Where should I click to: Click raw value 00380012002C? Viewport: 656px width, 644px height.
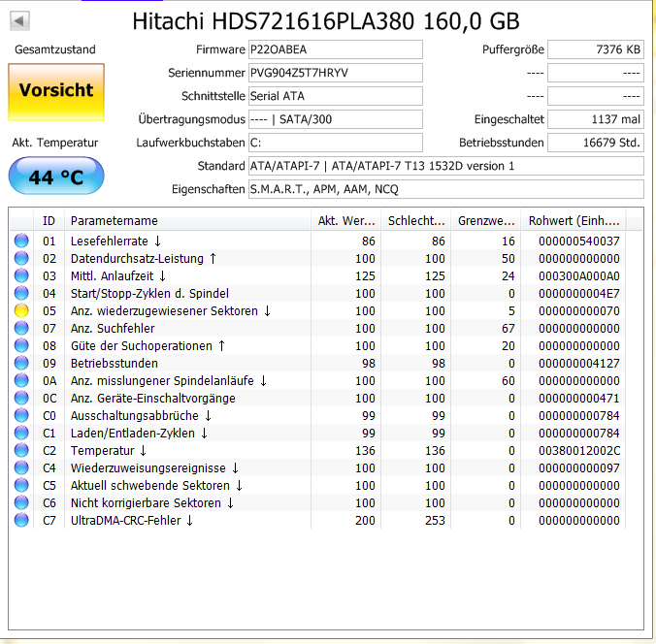[x=579, y=451]
